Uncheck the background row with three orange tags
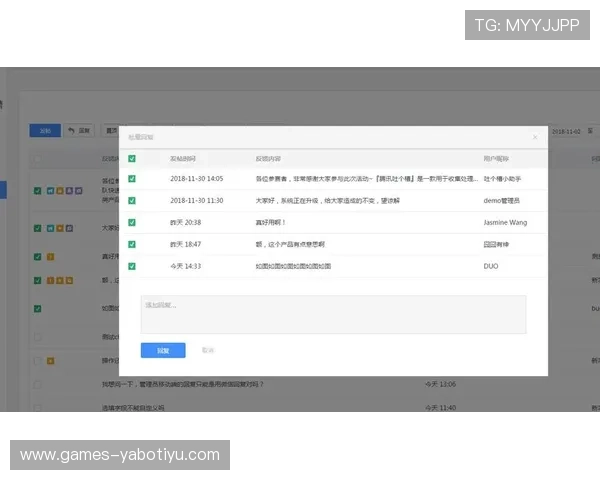The image size is (600, 480). coord(38,280)
